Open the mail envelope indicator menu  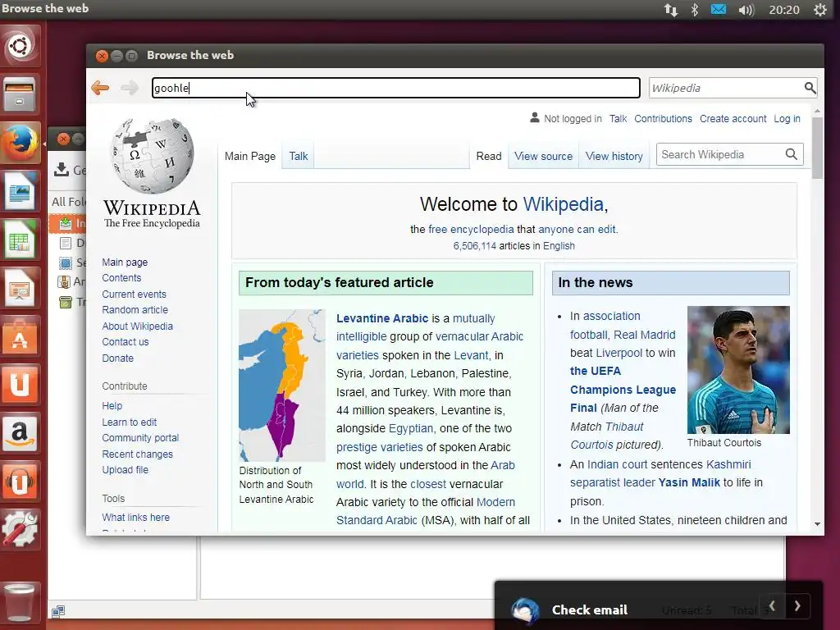(719, 9)
